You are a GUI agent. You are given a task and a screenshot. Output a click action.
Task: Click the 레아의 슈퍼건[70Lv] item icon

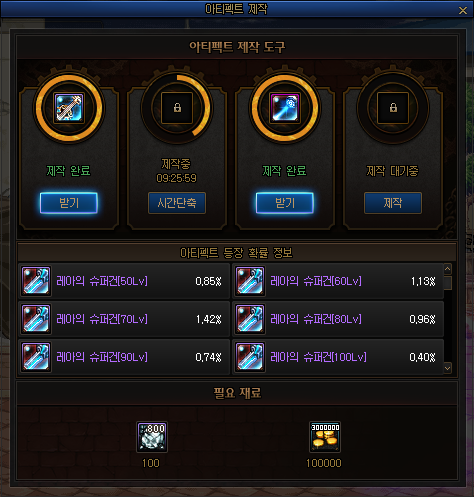point(36,319)
